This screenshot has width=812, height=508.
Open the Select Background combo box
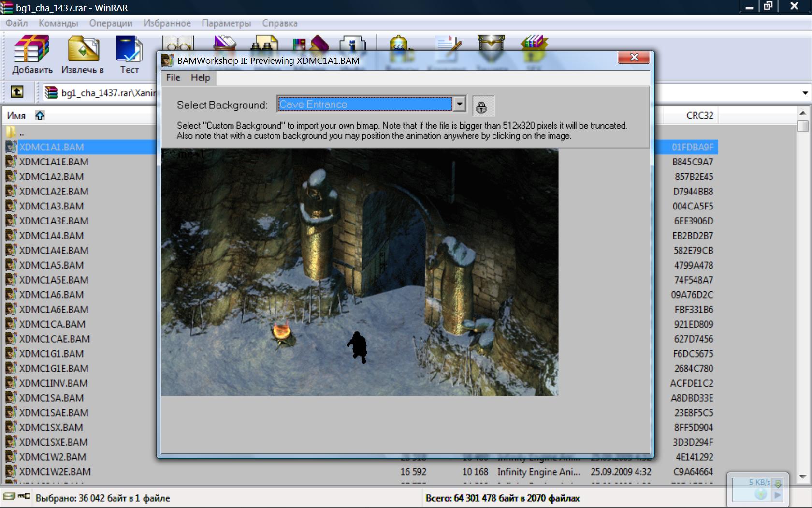[371, 104]
